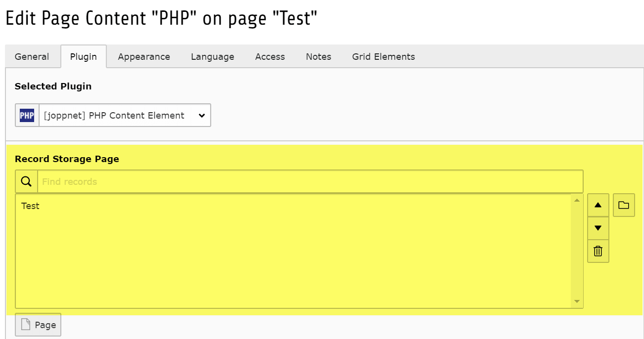The width and height of the screenshot is (644, 339).
Task: Open the folder browse records icon
Action: tap(624, 205)
